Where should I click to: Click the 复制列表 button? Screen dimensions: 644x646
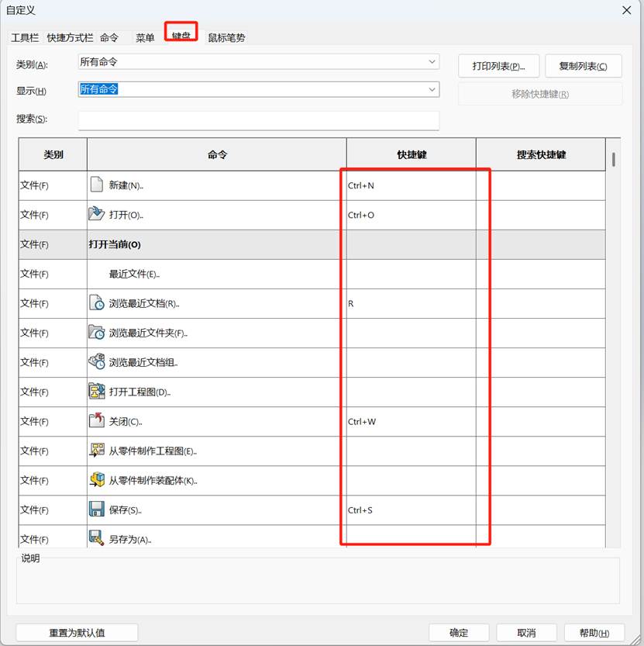point(583,66)
